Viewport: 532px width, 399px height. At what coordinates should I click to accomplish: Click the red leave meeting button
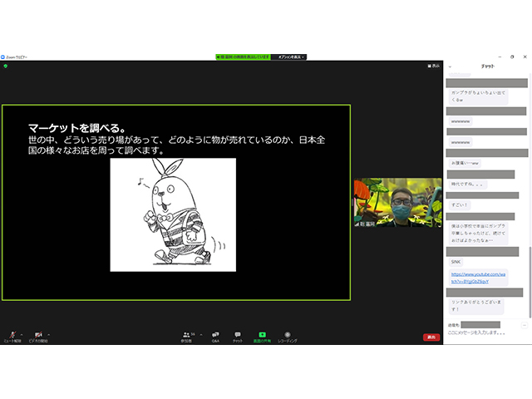(x=431, y=337)
